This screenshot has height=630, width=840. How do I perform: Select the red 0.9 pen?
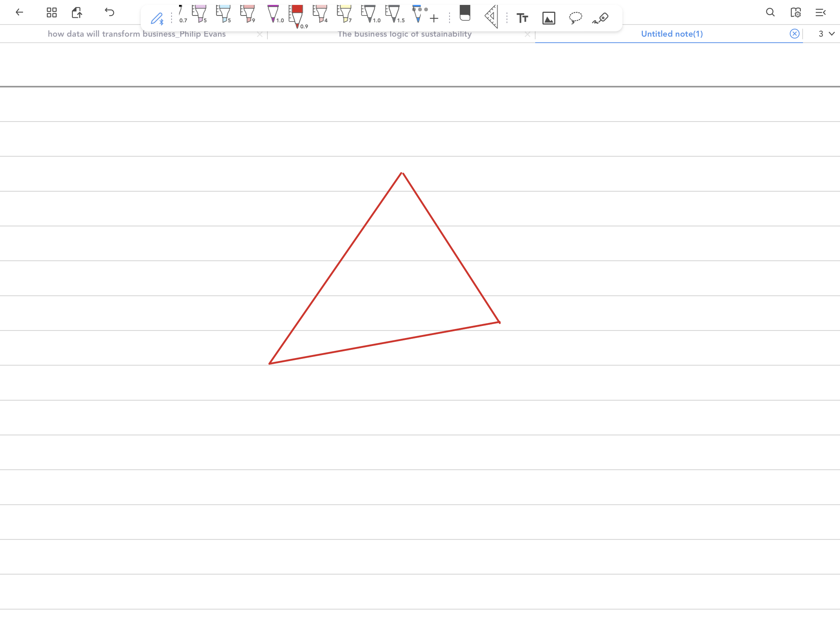pyautogui.click(x=297, y=16)
